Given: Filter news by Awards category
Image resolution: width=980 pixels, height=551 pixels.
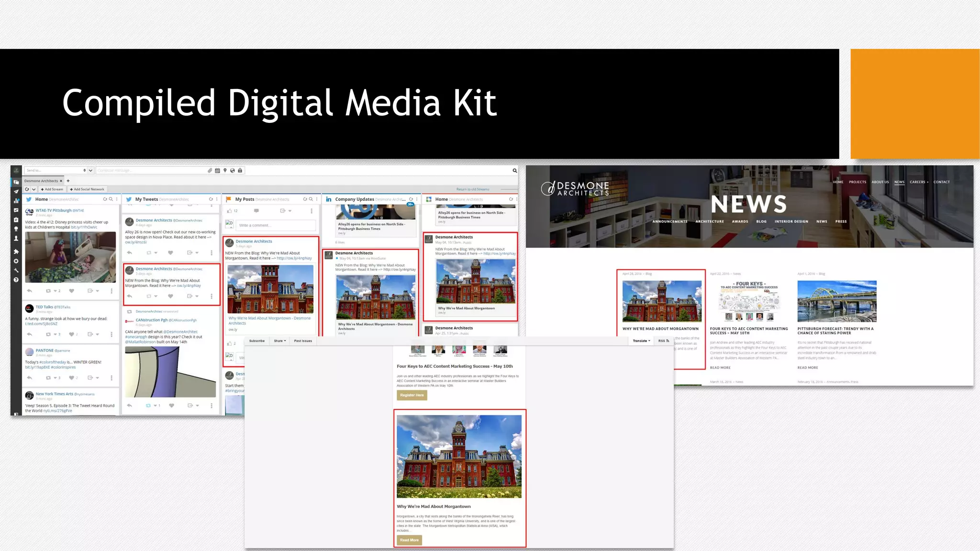Looking at the screenshot, I should (740, 222).
